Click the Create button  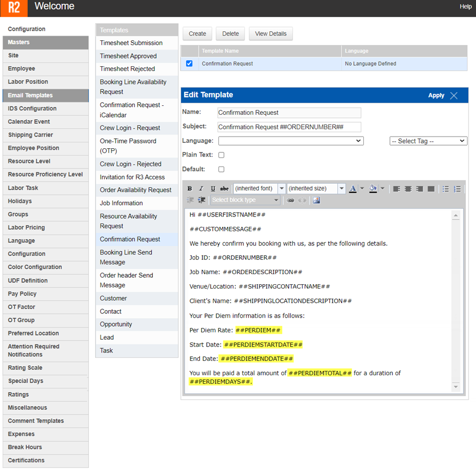click(x=197, y=33)
